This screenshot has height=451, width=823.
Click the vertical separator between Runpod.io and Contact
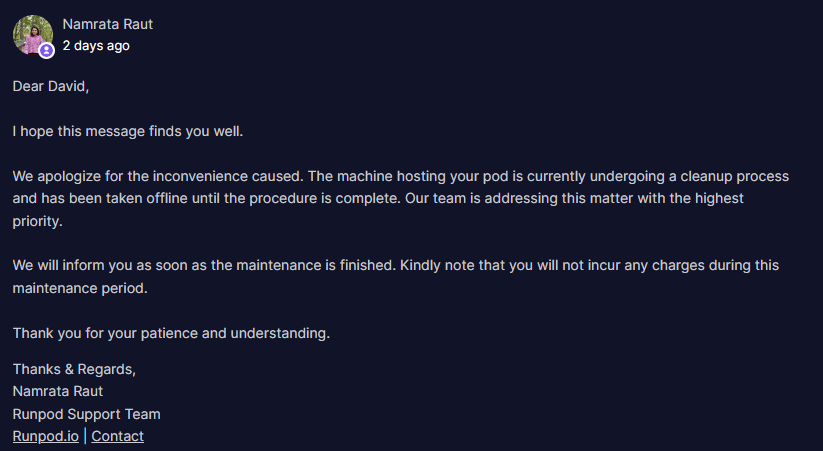point(85,436)
